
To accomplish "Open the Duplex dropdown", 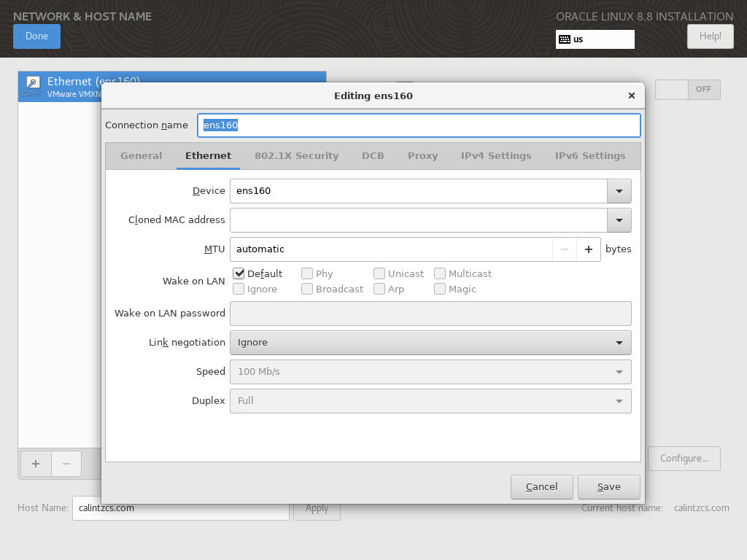I will (430, 400).
